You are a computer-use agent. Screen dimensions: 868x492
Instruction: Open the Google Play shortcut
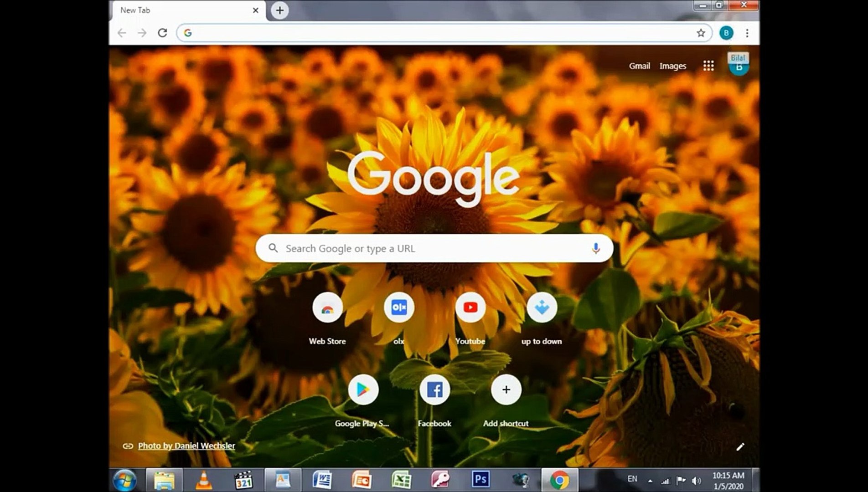(363, 389)
